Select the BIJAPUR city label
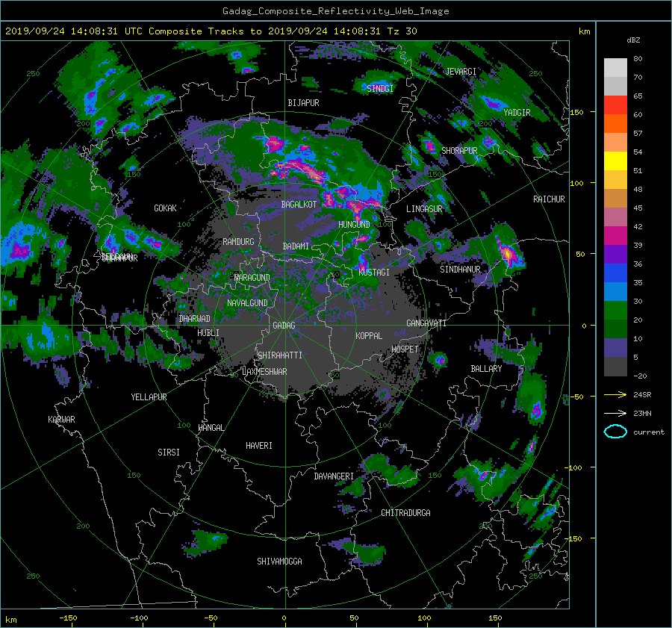672x628 pixels. (x=303, y=103)
